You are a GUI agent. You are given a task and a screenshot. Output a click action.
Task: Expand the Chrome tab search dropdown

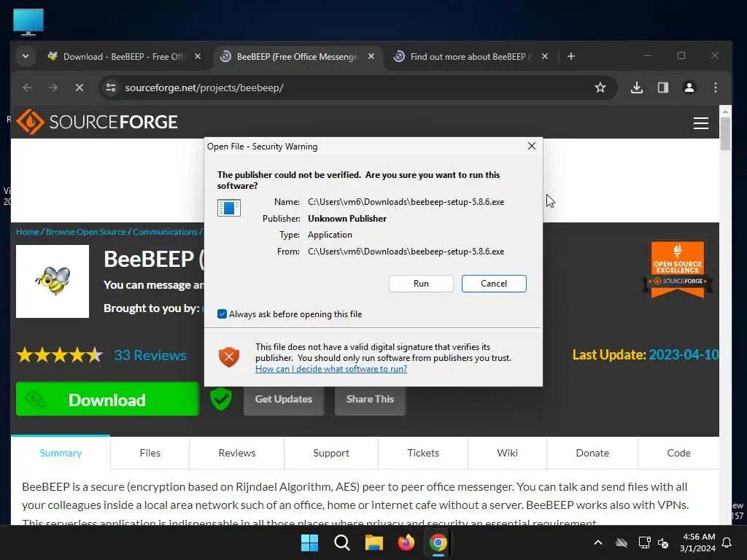click(26, 56)
